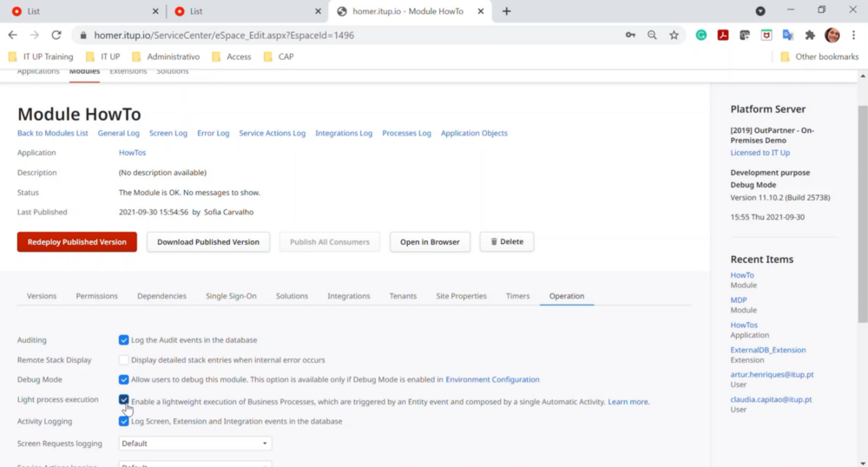Image resolution: width=868 pixels, height=467 pixels.
Task: Open the Access bookmark folder
Action: coord(232,56)
